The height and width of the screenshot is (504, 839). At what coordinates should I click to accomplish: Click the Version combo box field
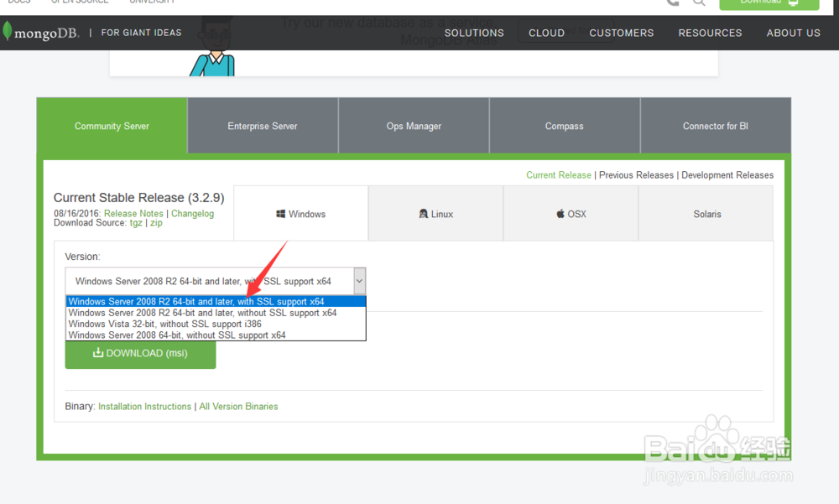coord(215,281)
